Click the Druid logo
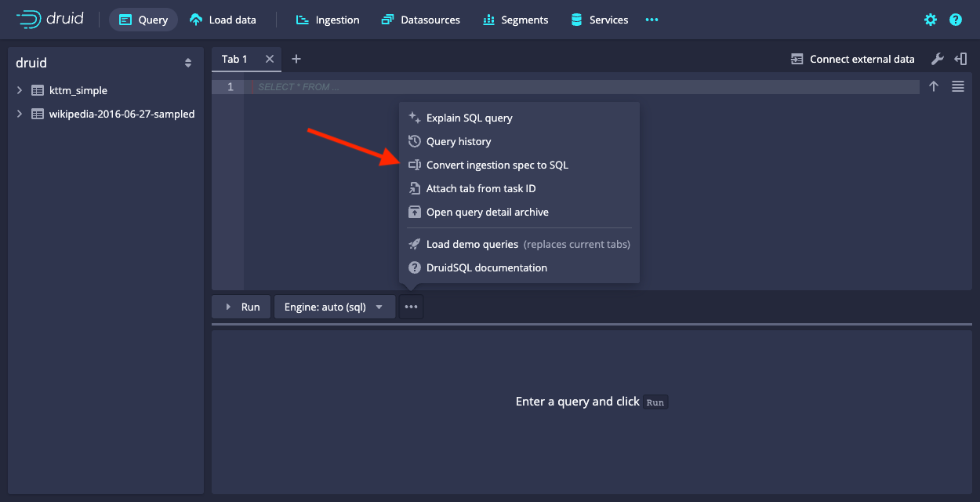Image resolution: width=980 pixels, height=502 pixels. coord(49,19)
